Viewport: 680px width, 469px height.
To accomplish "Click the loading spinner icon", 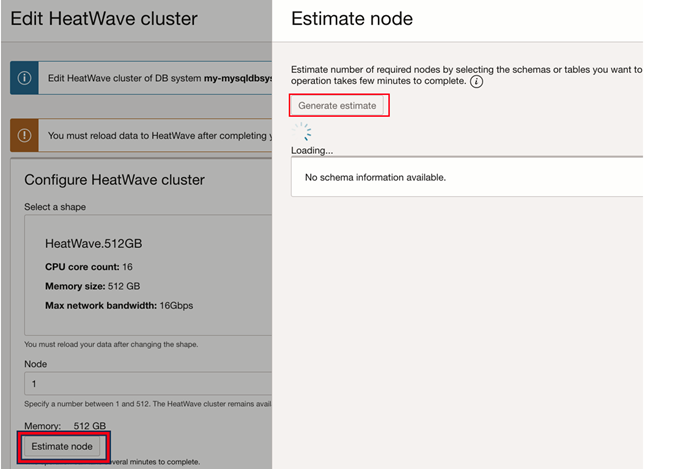I will coord(302,131).
